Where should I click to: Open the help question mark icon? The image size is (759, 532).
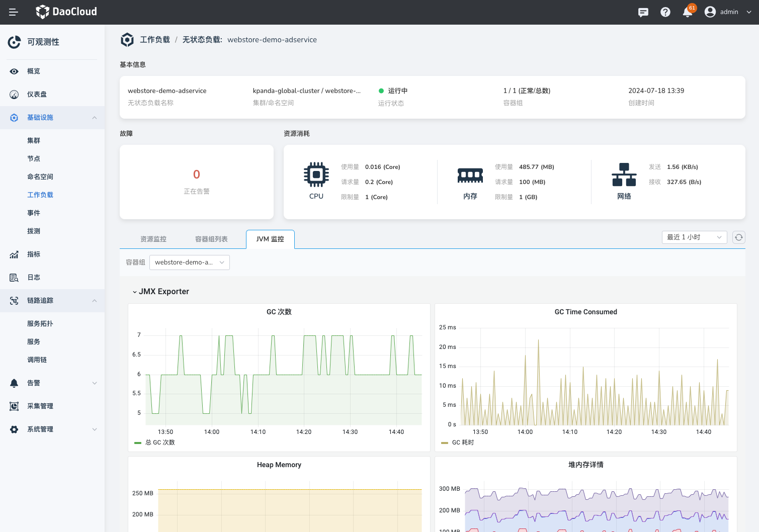[665, 12]
